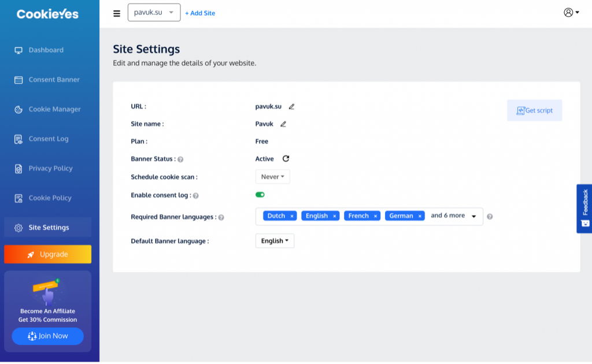This screenshot has width=592, height=364.
Task: Click the "Free" plan value
Action: (262, 142)
